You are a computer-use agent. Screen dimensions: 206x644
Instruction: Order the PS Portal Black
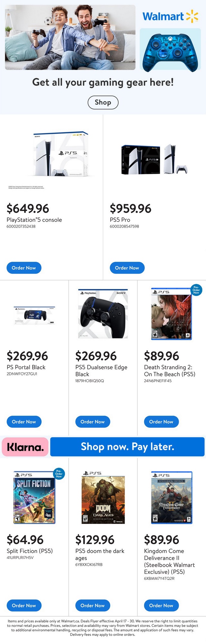click(x=24, y=422)
